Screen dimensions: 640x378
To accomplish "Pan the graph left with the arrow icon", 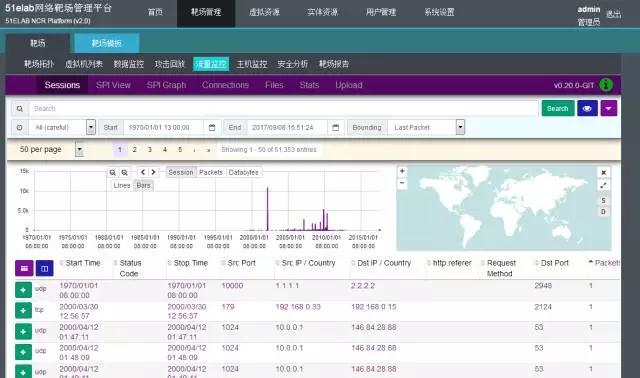I will pyautogui.click(x=142, y=172).
